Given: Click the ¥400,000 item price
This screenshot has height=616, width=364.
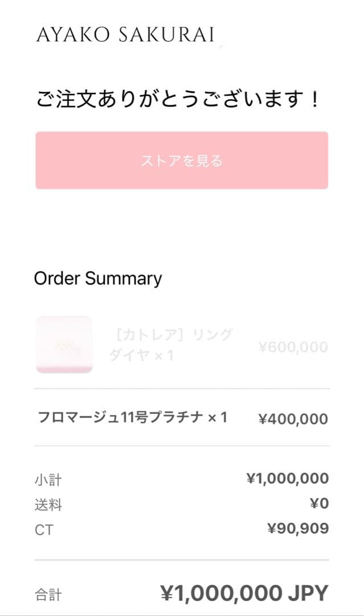Looking at the screenshot, I should pos(293,419).
